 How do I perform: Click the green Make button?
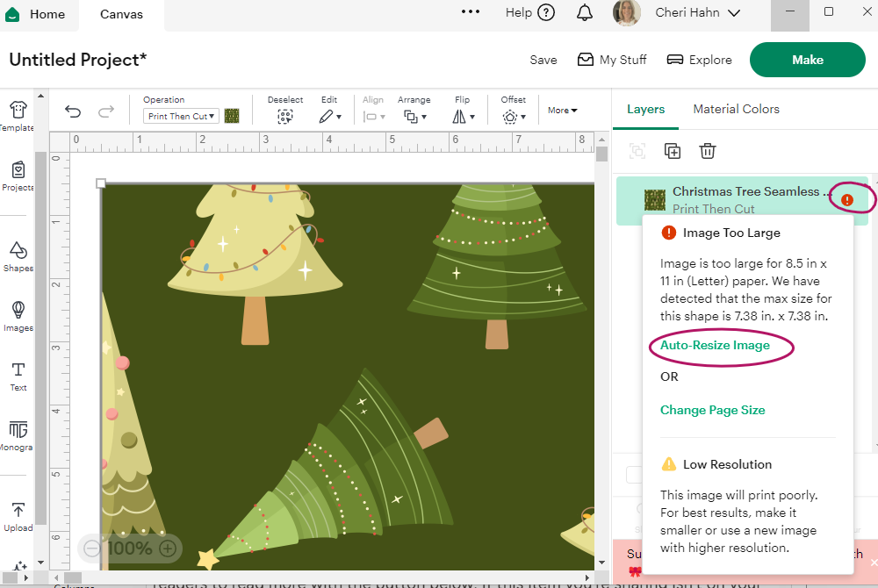(x=807, y=60)
